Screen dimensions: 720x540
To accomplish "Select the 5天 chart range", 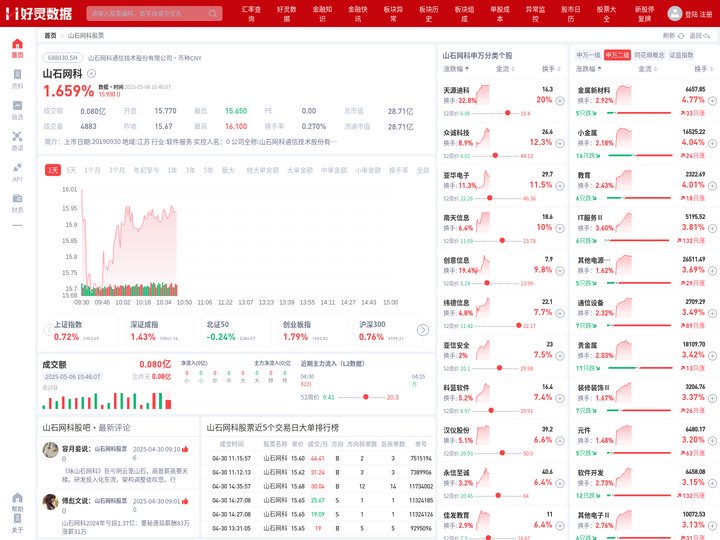I will [x=71, y=170].
